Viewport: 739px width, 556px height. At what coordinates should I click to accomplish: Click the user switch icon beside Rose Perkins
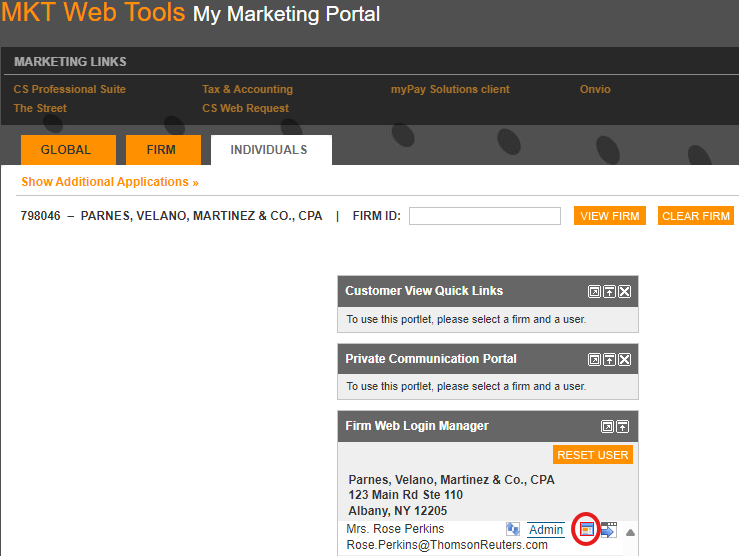[x=513, y=529]
